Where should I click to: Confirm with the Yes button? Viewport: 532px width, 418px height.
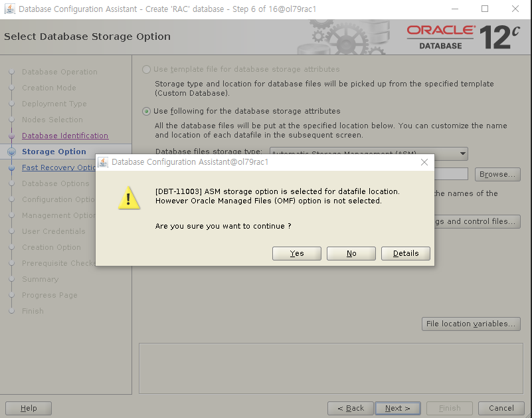pyautogui.click(x=296, y=253)
